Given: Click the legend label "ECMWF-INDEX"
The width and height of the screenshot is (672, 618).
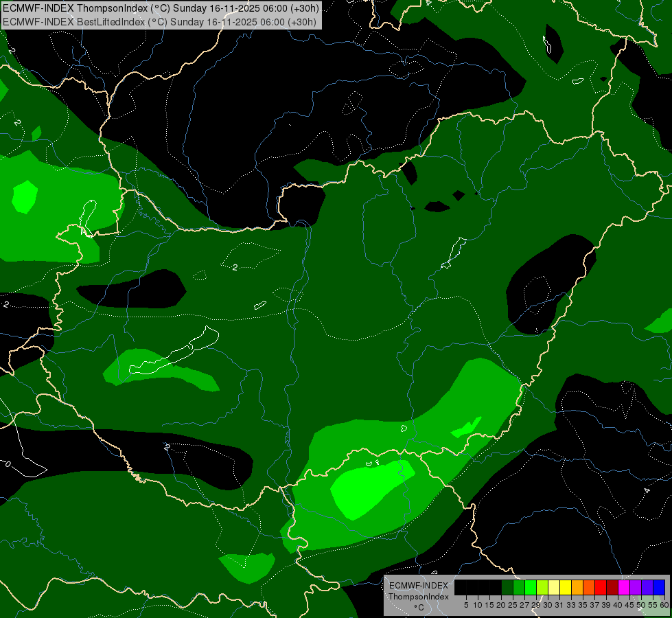Looking at the screenshot, I should [x=418, y=586].
